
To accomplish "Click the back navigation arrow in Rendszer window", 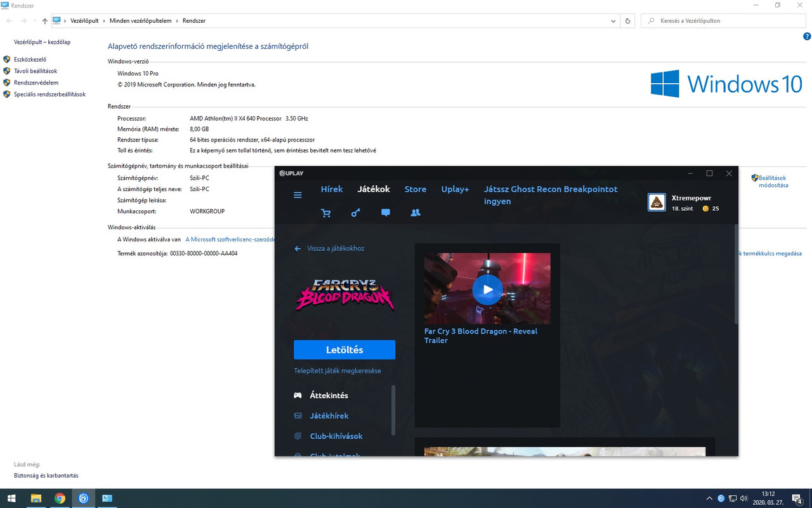I will [x=9, y=21].
